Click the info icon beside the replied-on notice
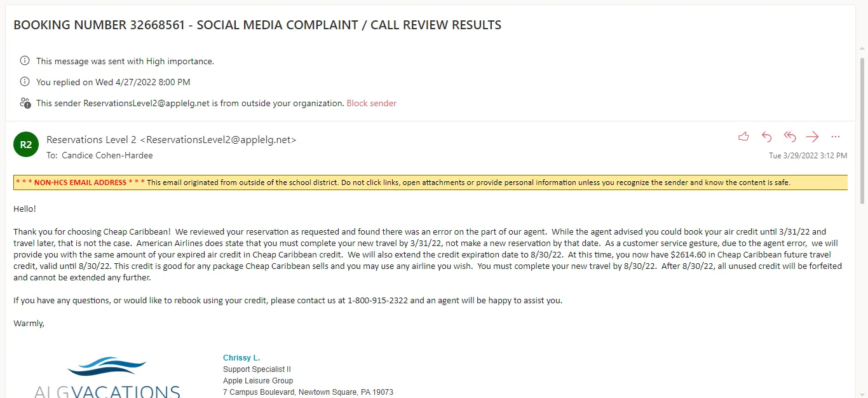 tap(25, 82)
